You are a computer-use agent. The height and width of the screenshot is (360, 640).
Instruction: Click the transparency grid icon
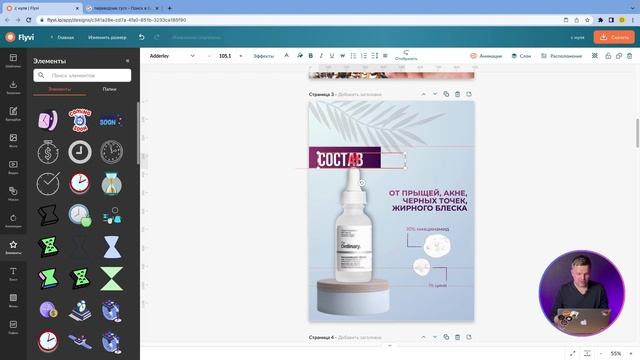click(x=595, y=56)
